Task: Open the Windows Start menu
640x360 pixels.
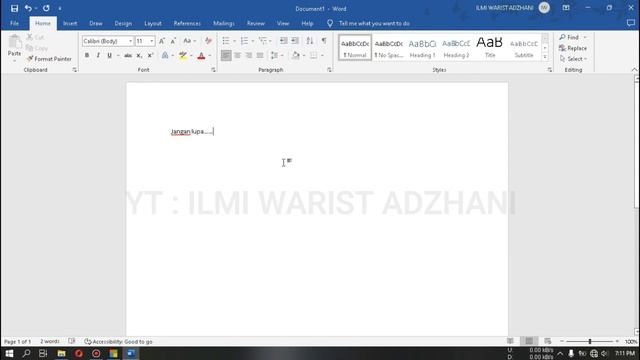Action: click(x=9, y=353)
